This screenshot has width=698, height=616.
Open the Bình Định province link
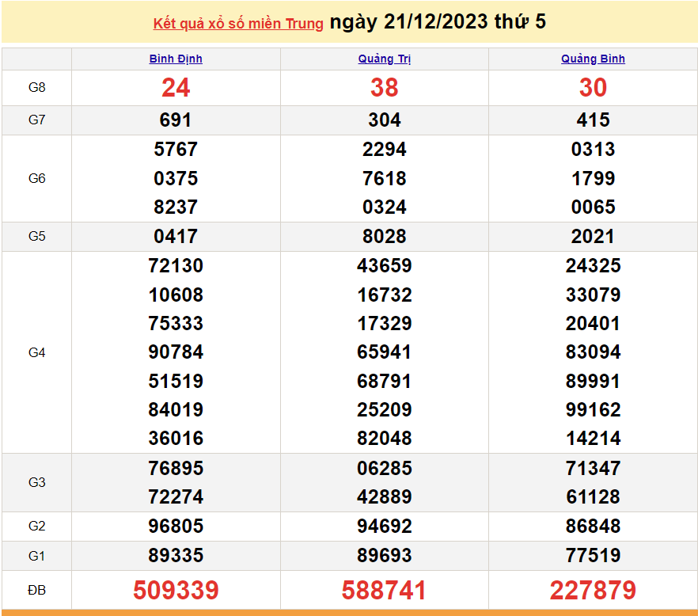coord(176,59)
